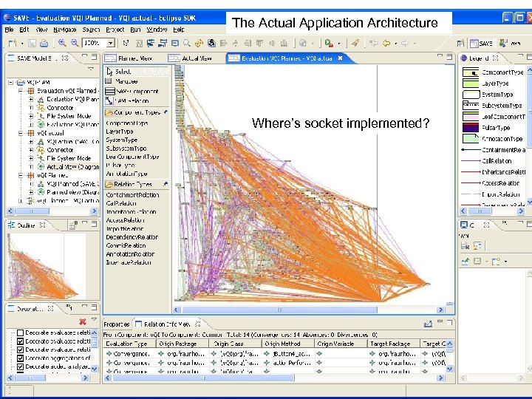The width and height of the screenshot is (532, 399).
Task: Collapse the vQI actual tree node
Action: point(21,133)
